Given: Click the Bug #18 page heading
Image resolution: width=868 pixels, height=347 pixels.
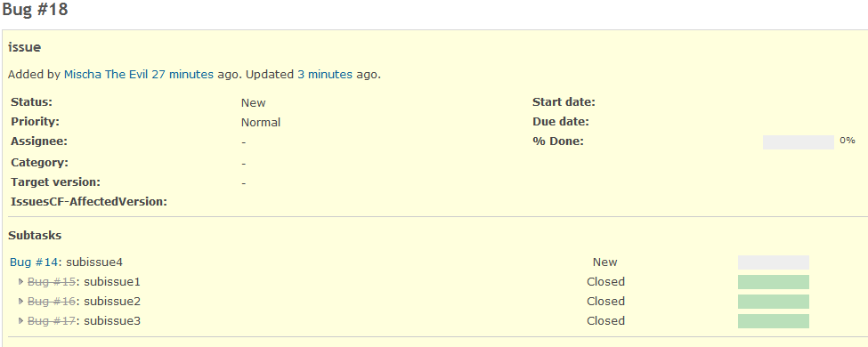Looking at the screenshot, I should 36,10.
